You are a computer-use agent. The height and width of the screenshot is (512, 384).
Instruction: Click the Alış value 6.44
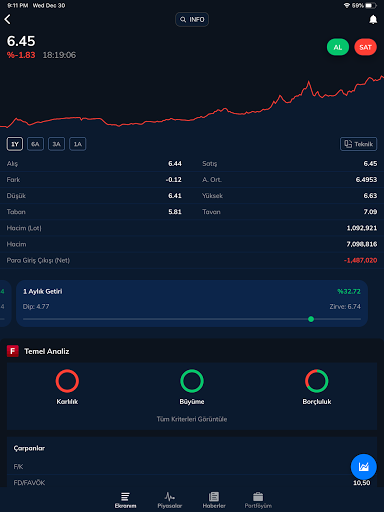[x=175, y=164]
